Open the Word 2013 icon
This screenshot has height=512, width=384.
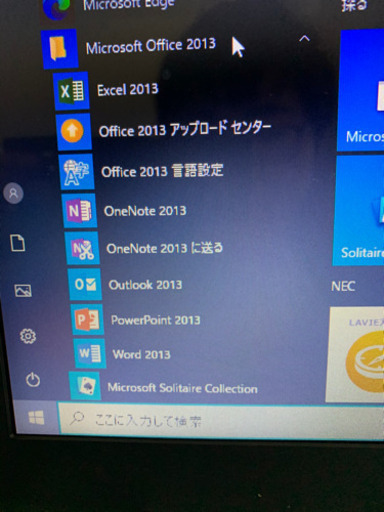coord(90,353)
